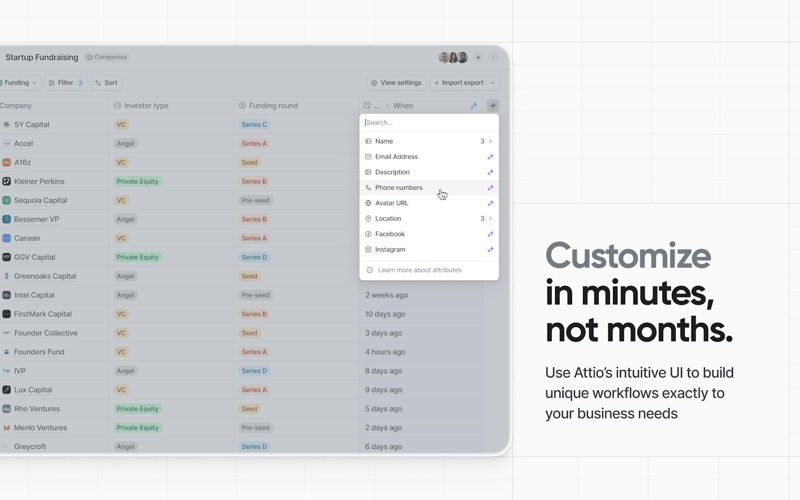Open the 5Y Capital company row
This screenshot has height=500, width=800.
[32, 124]
